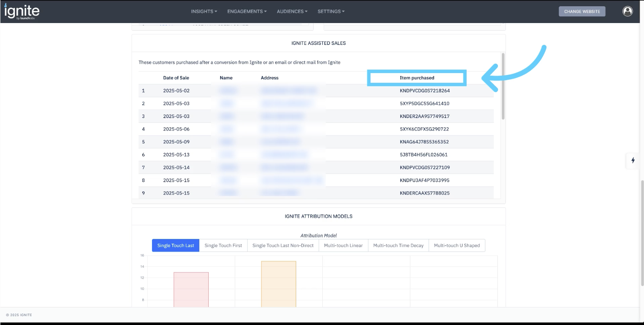This screenshot has width=644, height=325.
Task: Click the Address column header
Action: (x=270, y=78)
